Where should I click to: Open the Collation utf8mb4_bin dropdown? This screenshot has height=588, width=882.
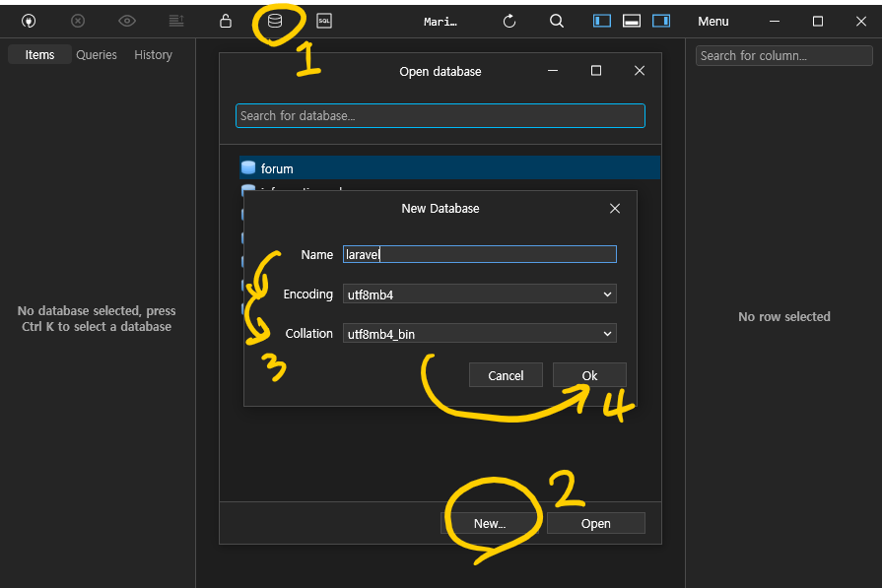(x=480, y=333)
